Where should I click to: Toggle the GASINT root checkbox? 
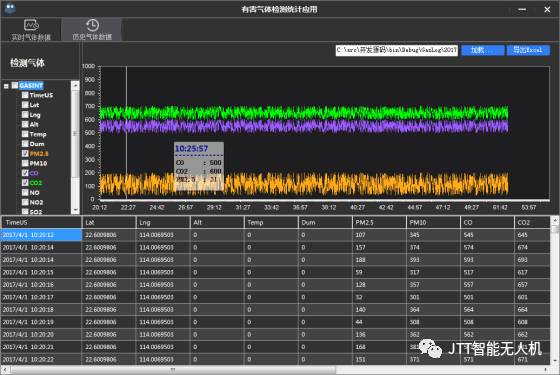pos(15,85)
